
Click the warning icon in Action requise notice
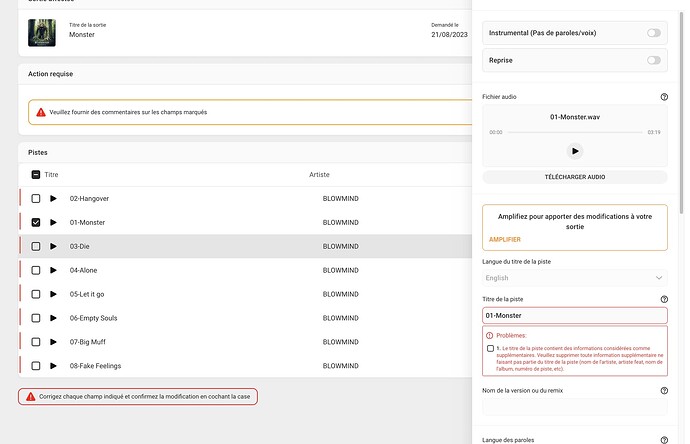click(41, 112)
